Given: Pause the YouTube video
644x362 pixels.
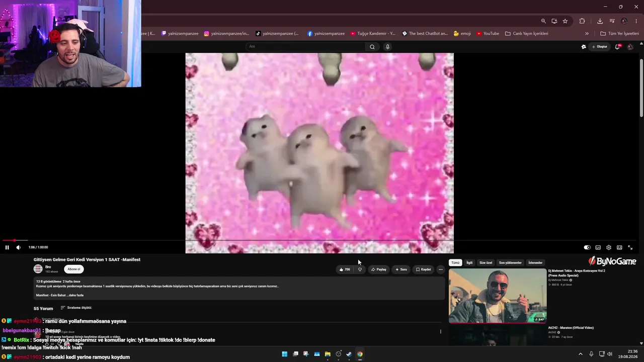Looking at the screenshot, I should click(x=7, y=247).
